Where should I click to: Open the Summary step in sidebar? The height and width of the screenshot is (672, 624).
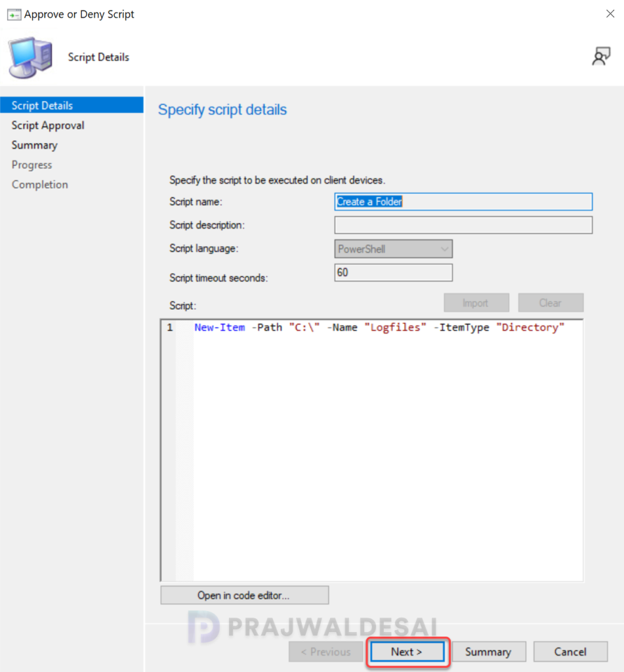(x=34, y=145)
